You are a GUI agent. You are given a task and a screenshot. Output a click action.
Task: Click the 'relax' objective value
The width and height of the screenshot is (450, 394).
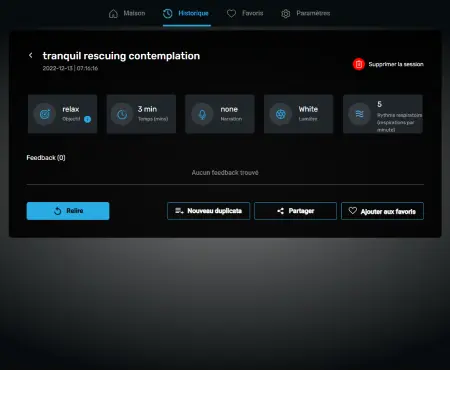[71, 109]
